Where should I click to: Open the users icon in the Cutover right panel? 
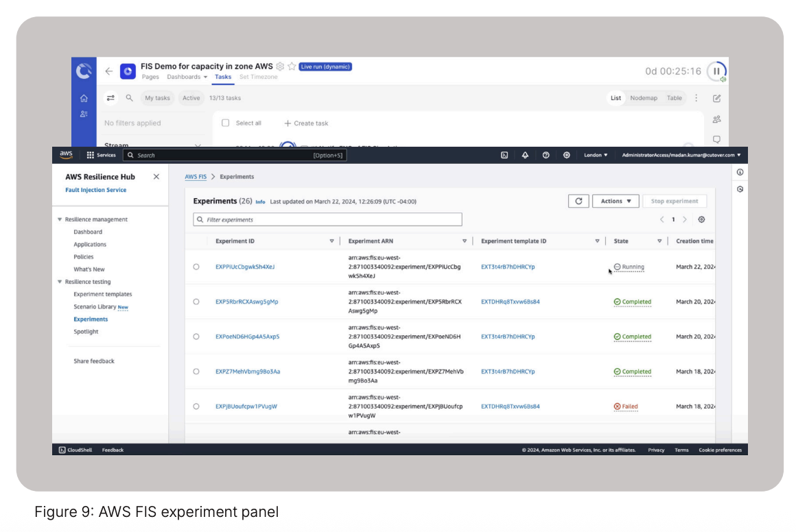click(x=716, y=119)
